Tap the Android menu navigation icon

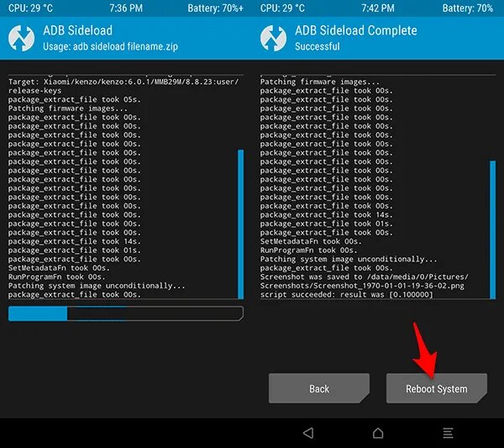[448, 433]
